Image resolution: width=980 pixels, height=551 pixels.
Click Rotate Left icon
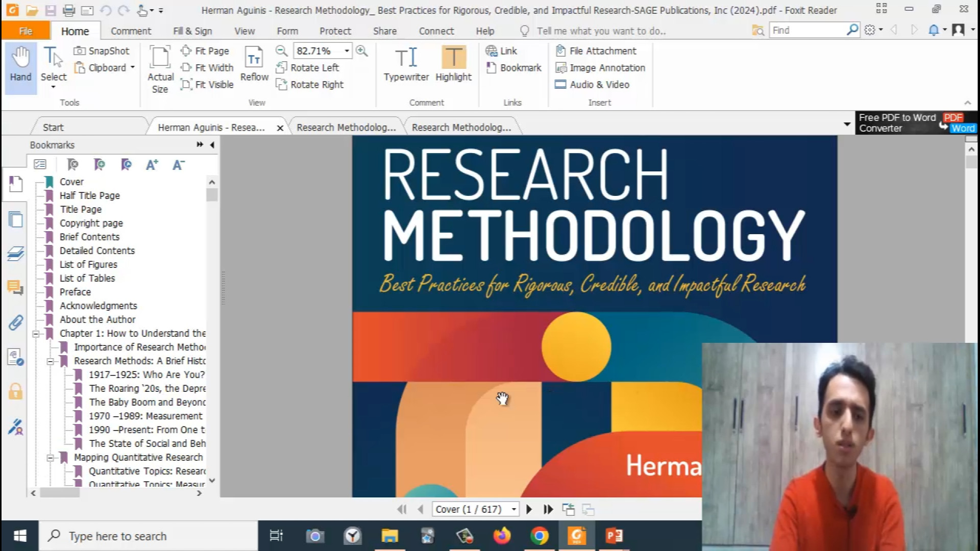coord(281,67)
